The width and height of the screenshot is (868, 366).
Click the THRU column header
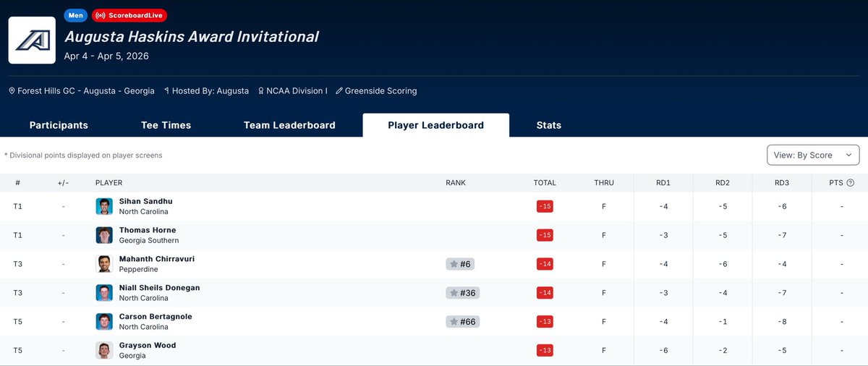tap(604, 183)
